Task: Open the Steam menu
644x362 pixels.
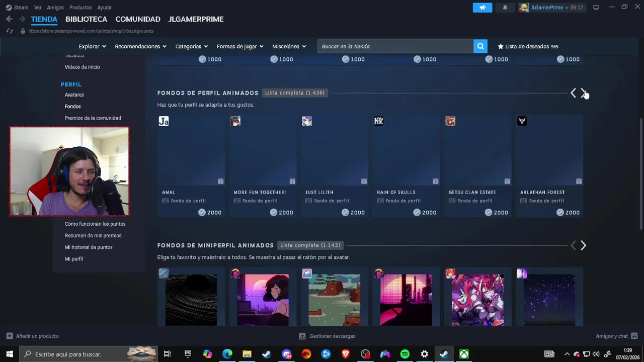Action: (17, 8)
